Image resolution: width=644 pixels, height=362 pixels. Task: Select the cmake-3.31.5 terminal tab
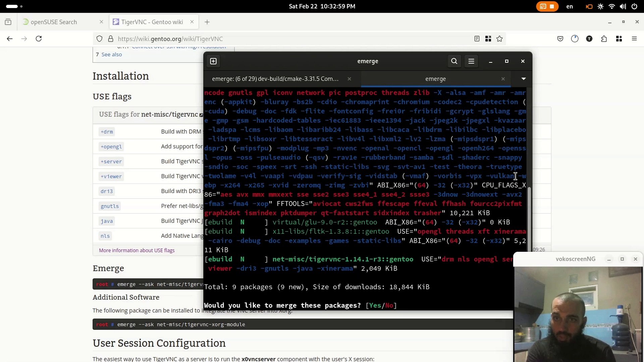coord(275,79)
